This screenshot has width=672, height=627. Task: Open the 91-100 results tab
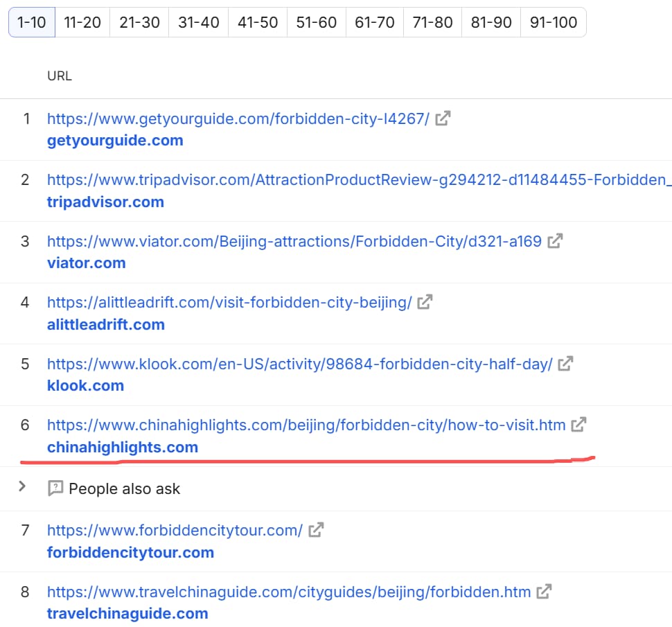coord(554,22)
